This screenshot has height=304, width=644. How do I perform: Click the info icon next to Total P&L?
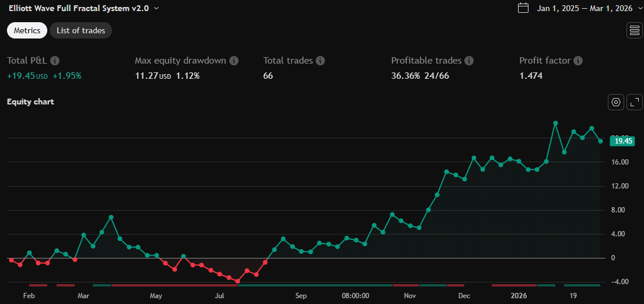(x=55, y=61)
